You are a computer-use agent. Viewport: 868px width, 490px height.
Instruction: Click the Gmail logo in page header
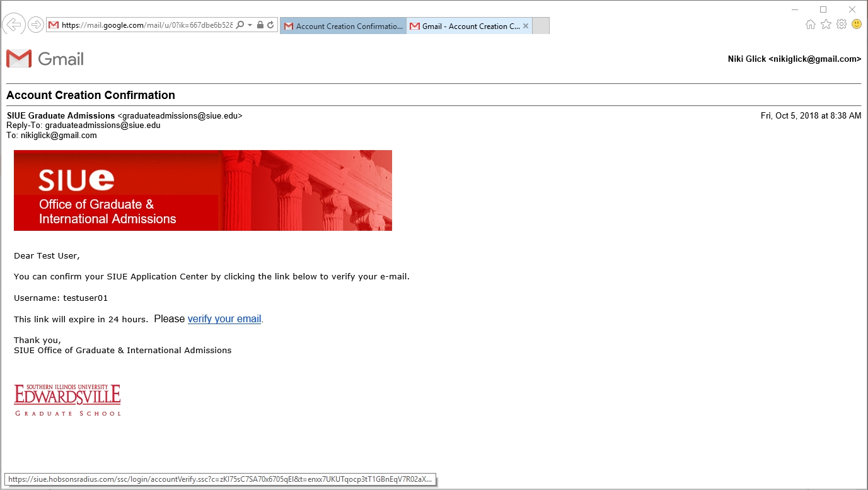45,59
